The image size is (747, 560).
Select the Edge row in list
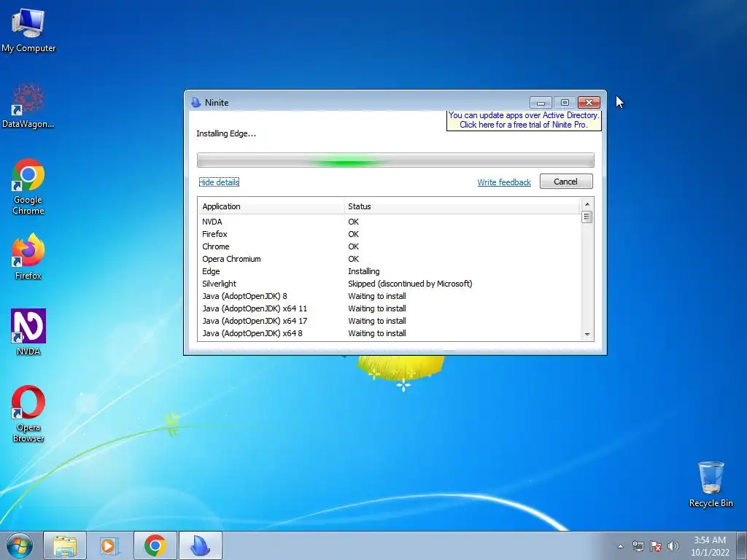(x=389, y=271)
